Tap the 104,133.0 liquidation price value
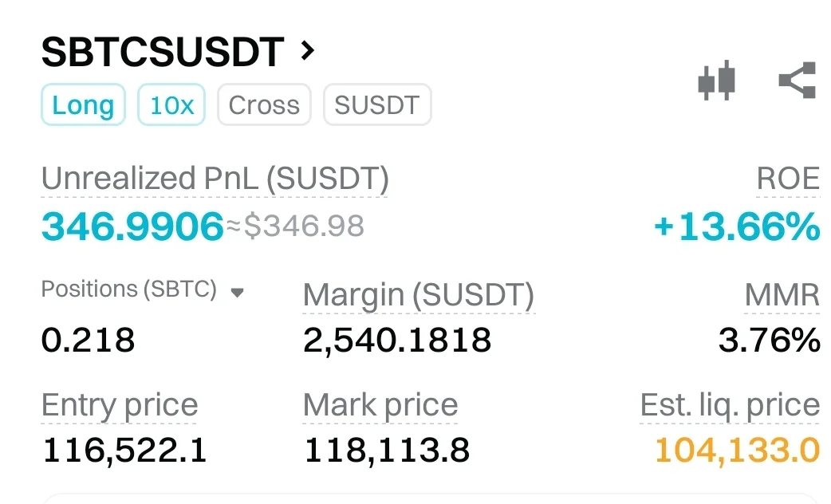The height and width of the screenshot is (504, 831). coord(737,451)
